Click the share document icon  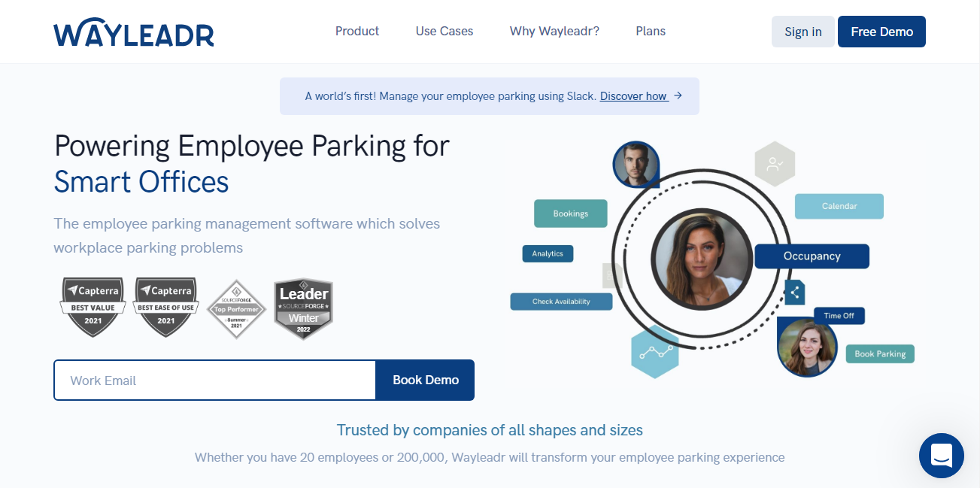click(x=795, y=292)
